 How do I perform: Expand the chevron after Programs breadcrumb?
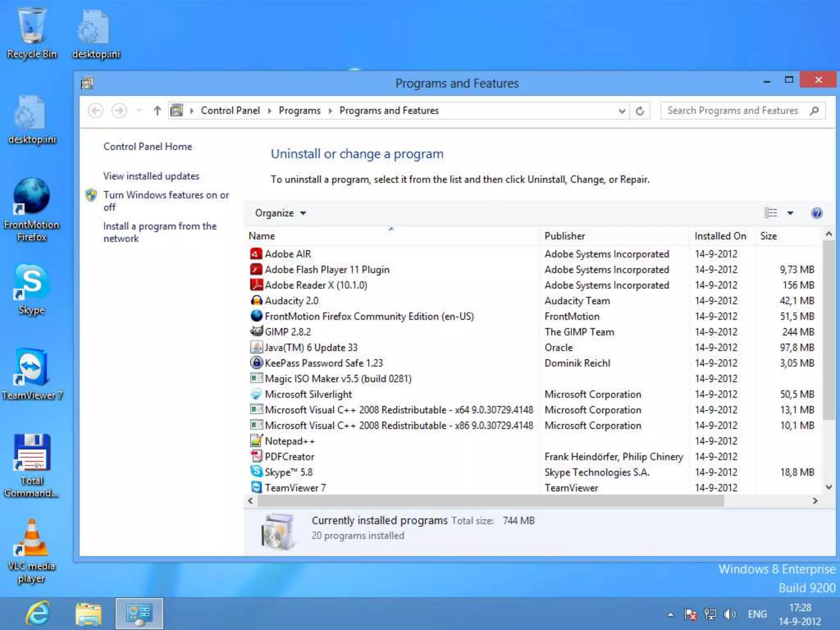pos(330,111)
